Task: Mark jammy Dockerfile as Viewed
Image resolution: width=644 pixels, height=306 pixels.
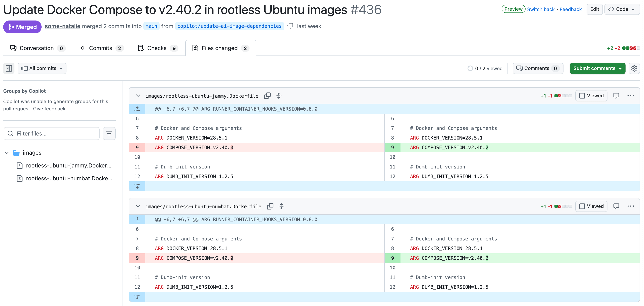Action: click(x=591, y=96)
